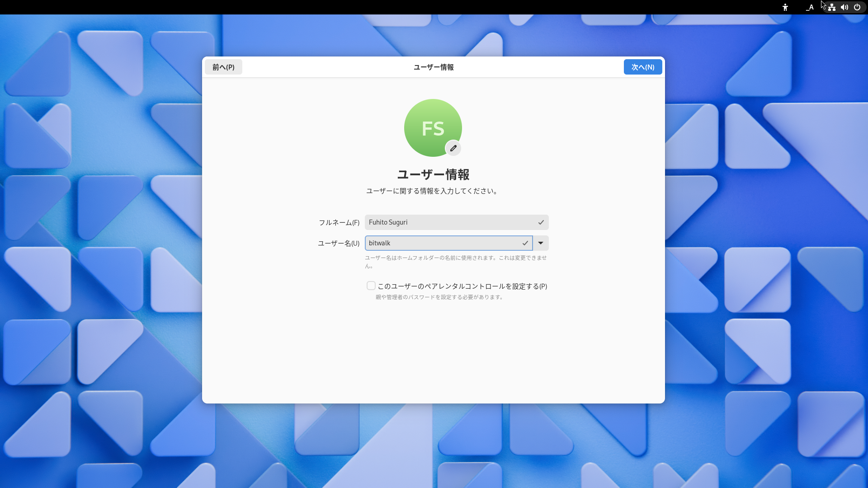This screenshot has width=868, height=488.
Task: Proceed with the 次へ(N) button
Action: pyautogui.click(x=642, y=67)
